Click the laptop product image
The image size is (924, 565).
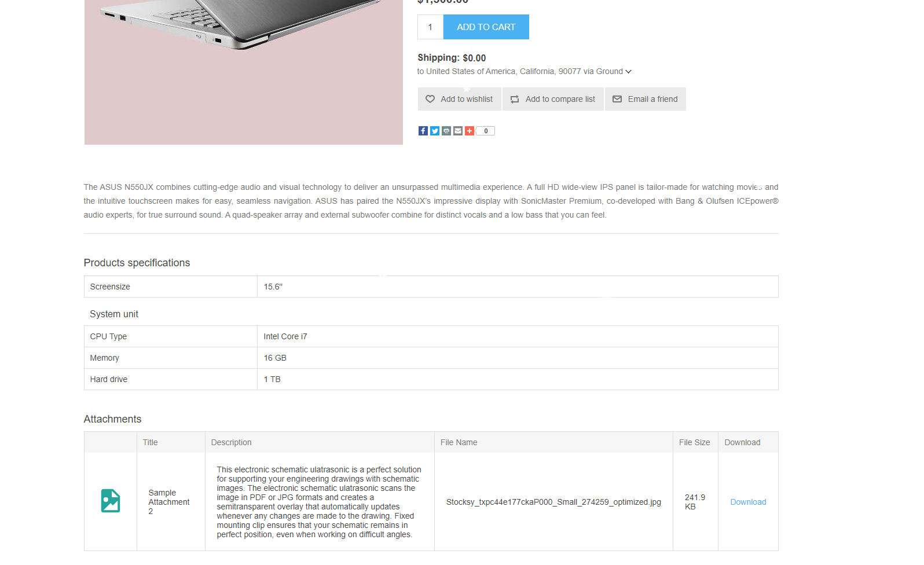tap(244, 72)
